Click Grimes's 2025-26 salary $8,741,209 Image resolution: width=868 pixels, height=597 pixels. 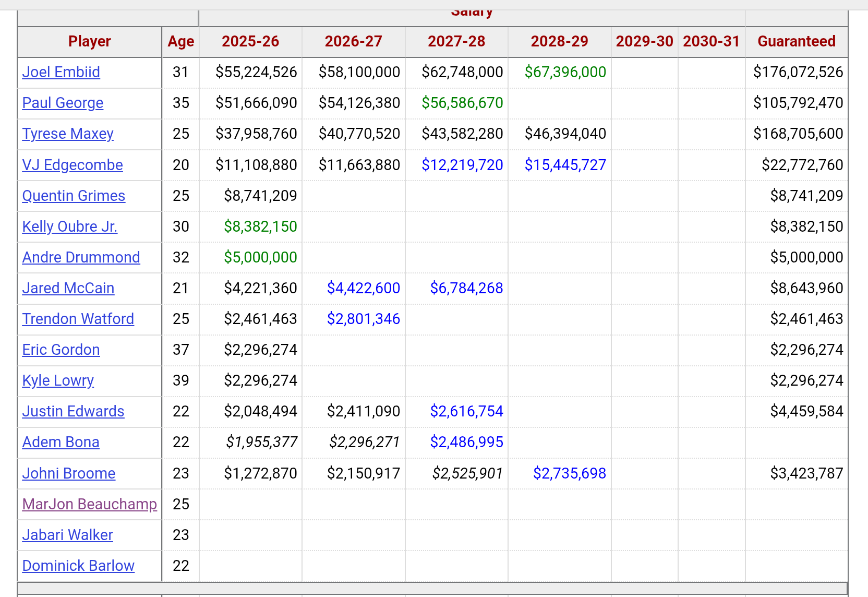[x=260, y=196]
